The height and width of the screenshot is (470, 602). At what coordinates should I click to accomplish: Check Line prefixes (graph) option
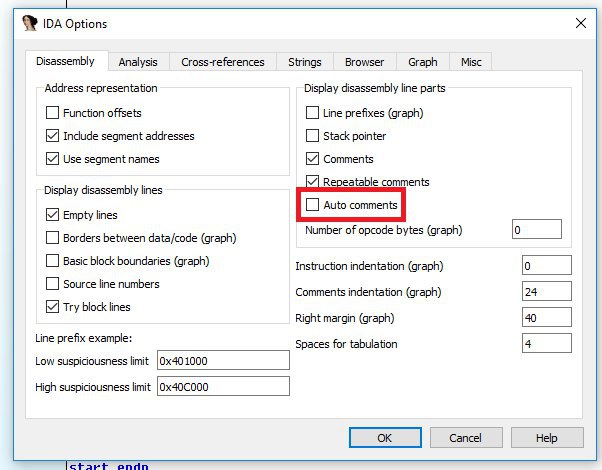coord(313,113)
